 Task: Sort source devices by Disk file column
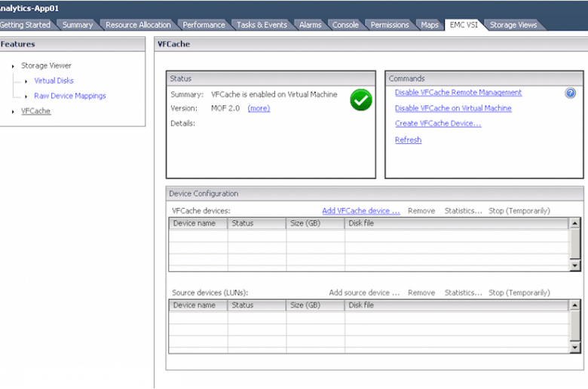click(x=456, y=305)
